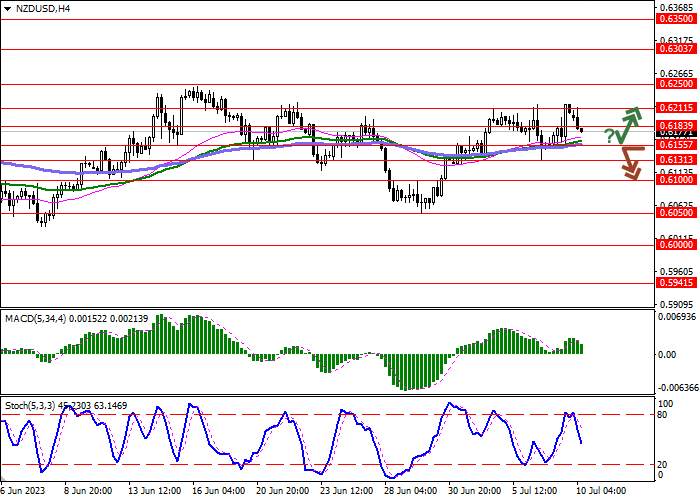
Task: Click the Stochastic 20 level label
Action: (x=664, y=465)
